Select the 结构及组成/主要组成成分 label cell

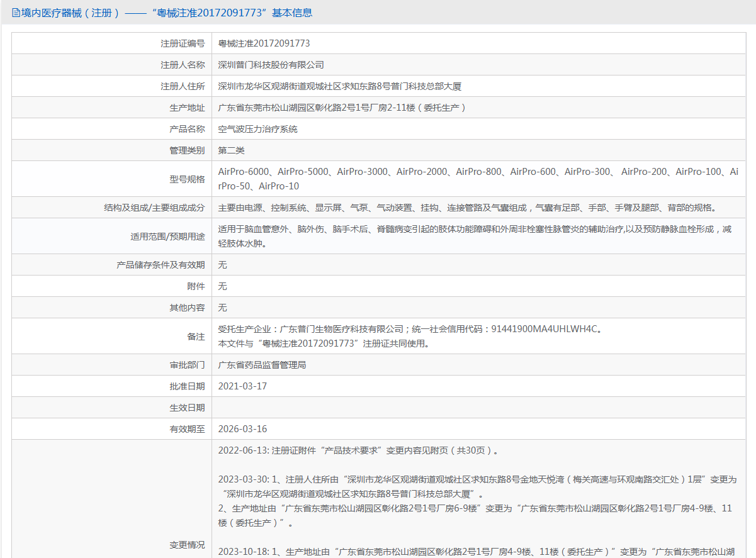click(112, 208)
